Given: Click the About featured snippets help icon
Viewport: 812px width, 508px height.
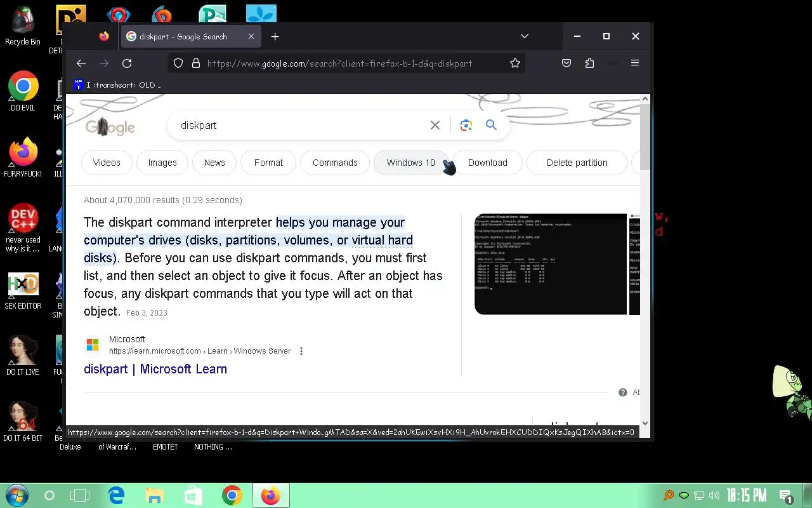Looking at the screenshot, I should pyautogui.click(x=623, y=392).
